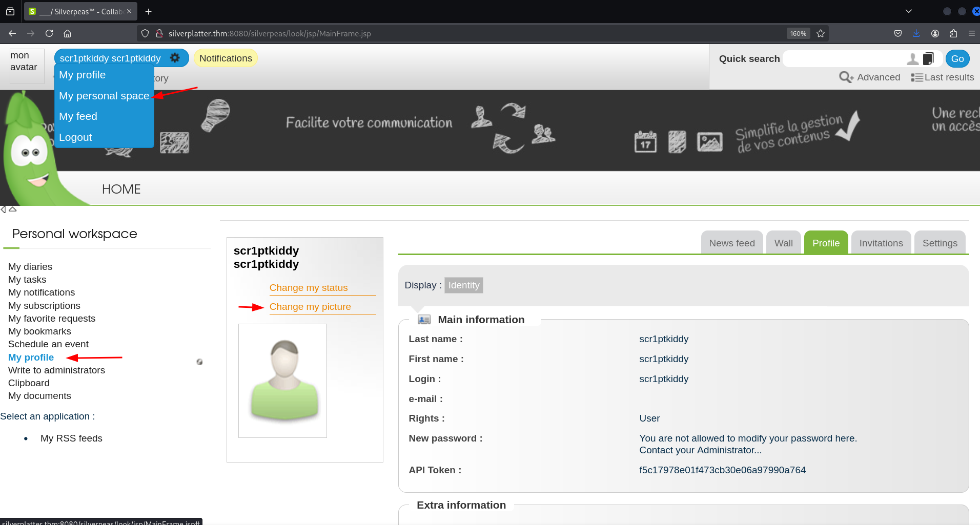The image size is (980, 525).
Task: Switch to the Invitations tab
Action: (881, 243)
